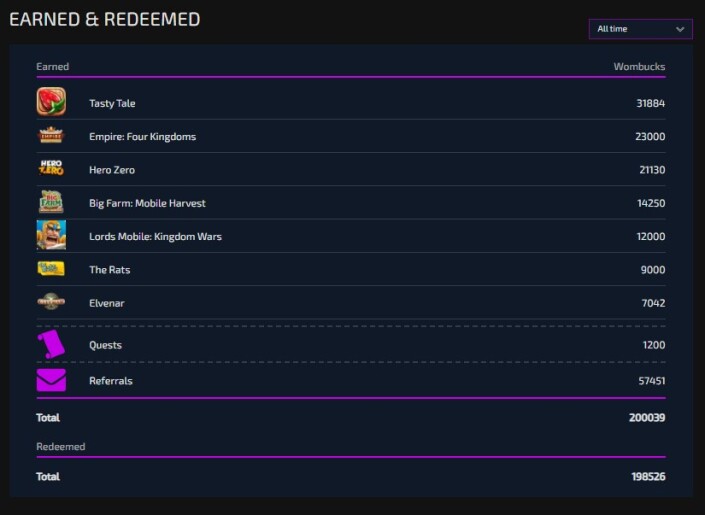The width and height of the screenshot is (705, 515).
Task: Click the Tasty Tale value 31884
Action: (651, 103)
